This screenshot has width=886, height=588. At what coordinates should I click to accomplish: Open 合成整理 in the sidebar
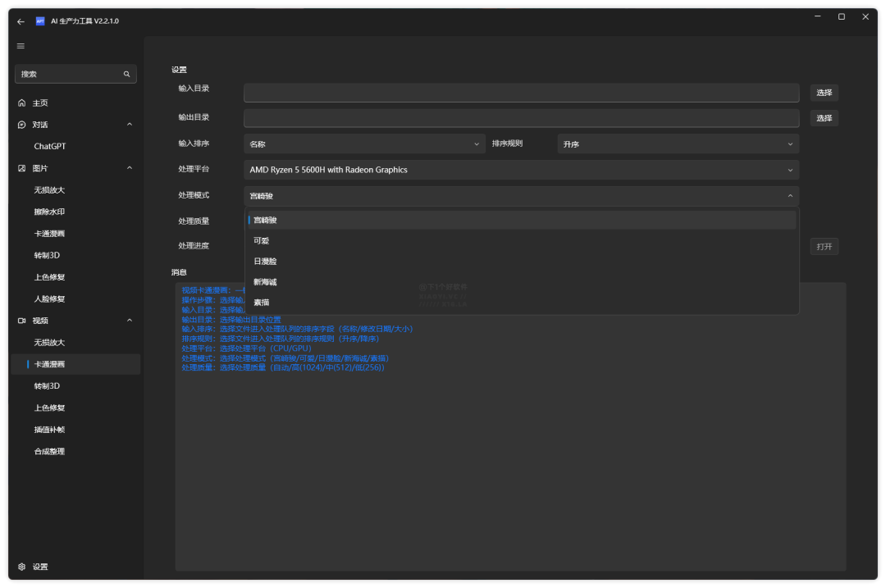75,451
